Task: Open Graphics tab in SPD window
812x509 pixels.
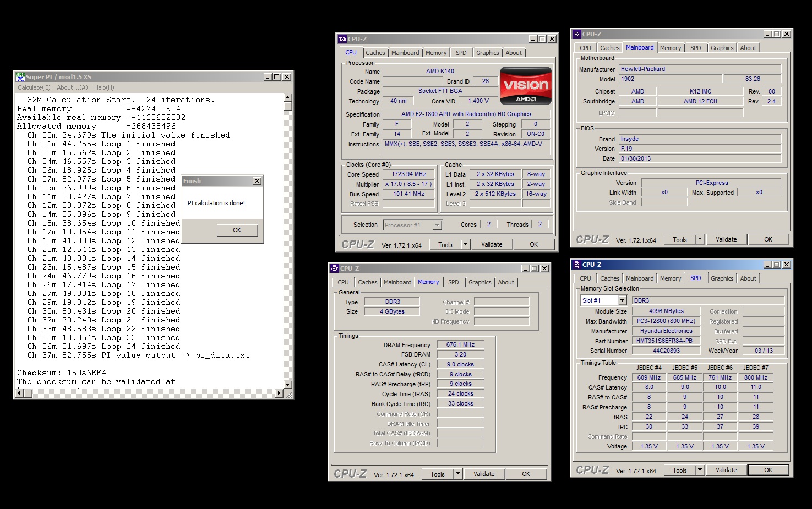Action: click(x=722, y=278)
